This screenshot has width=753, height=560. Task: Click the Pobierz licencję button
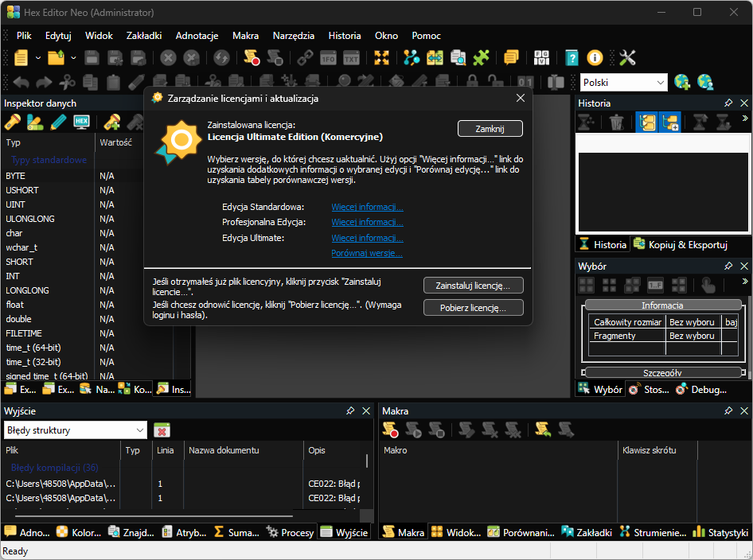click(x=473, y=308)
